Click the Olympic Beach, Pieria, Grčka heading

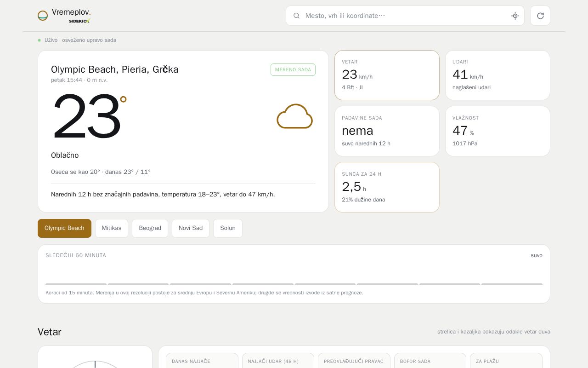[x=115, y=69]
